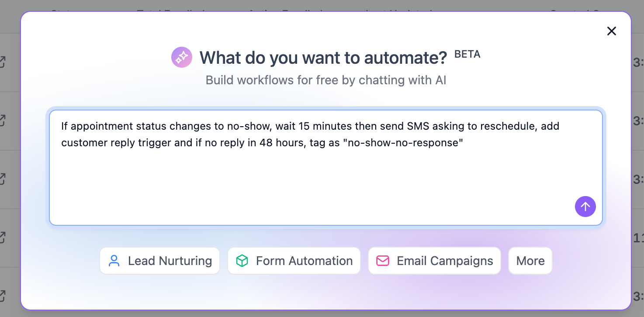Open the More suggestions button
644x317 pixels.
530,261
